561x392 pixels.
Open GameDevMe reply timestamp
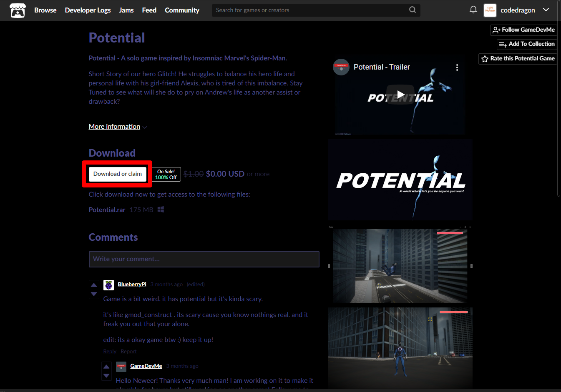182,366
